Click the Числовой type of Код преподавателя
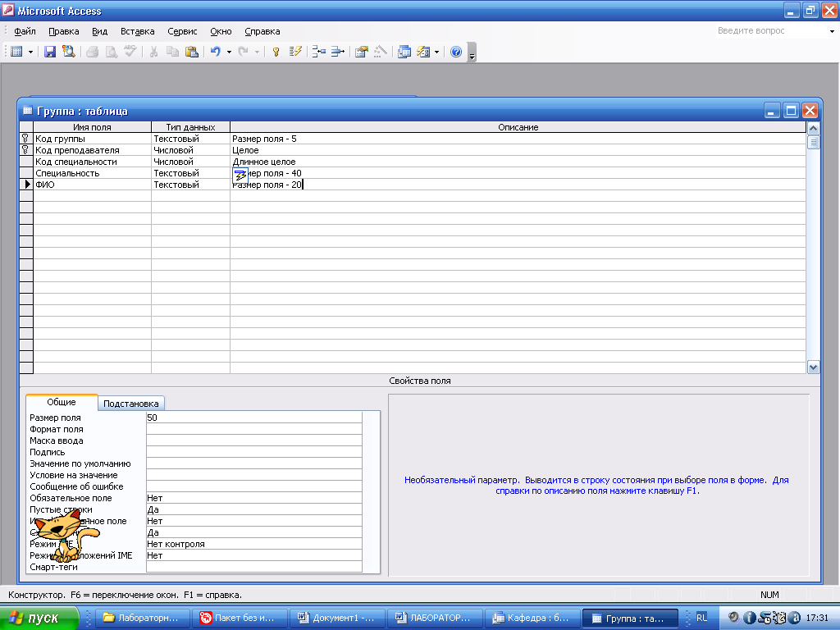This screenshot has width=840, height=630. coord(190,150)
